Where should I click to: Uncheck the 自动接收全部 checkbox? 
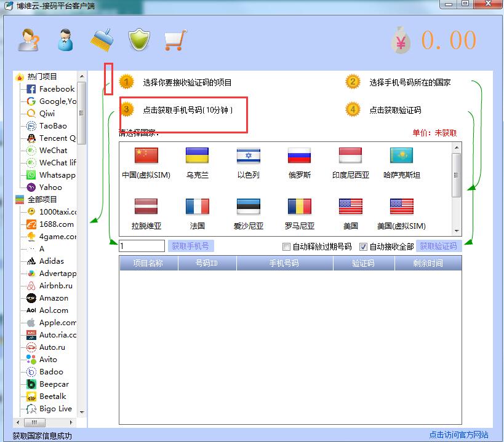point(363,247)
